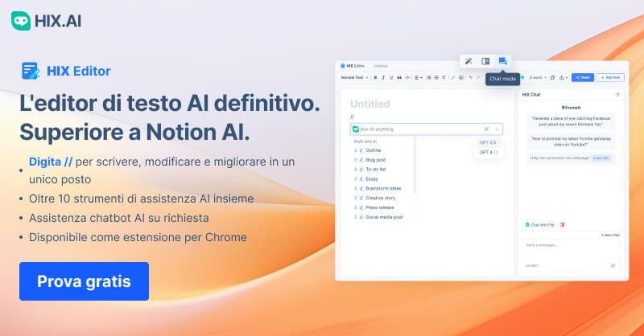Open the Normal Text style dropdown
Viewport: 644px width, 336px height.
point(354,77)
